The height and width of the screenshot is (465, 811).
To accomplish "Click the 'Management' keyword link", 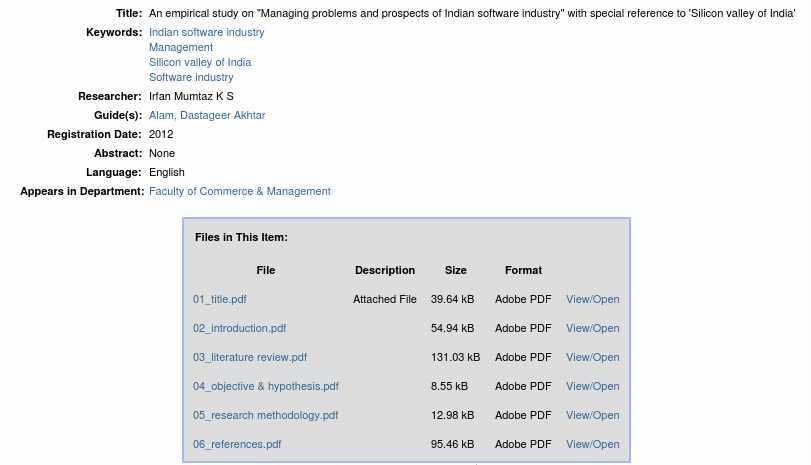I will [181, 47].
